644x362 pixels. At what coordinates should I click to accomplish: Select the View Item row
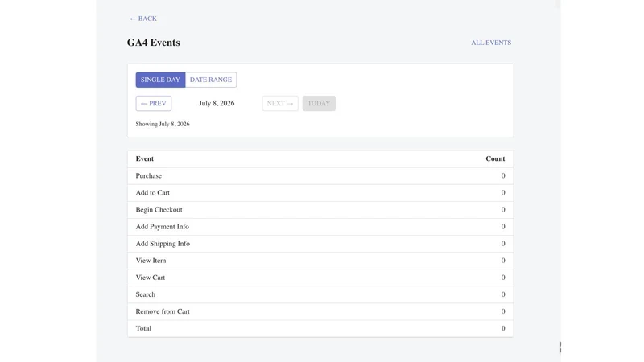[320, 261]
